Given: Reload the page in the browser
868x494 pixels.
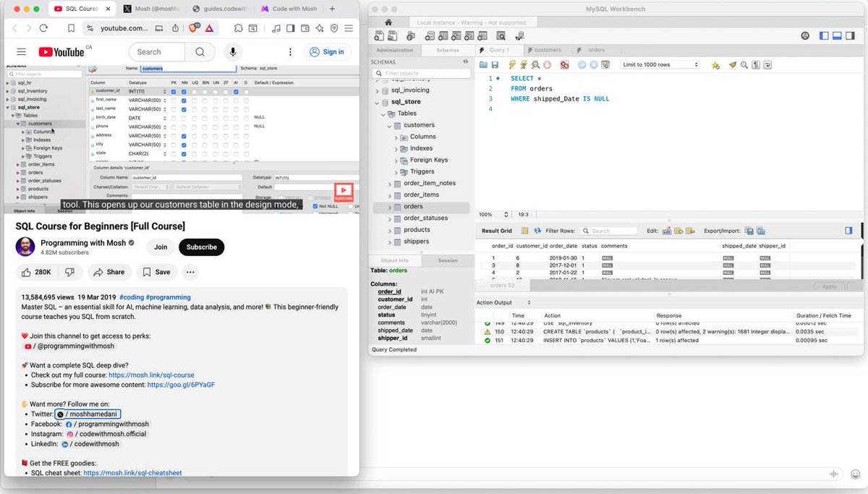Looking at the screenshot, I should 43,28.
